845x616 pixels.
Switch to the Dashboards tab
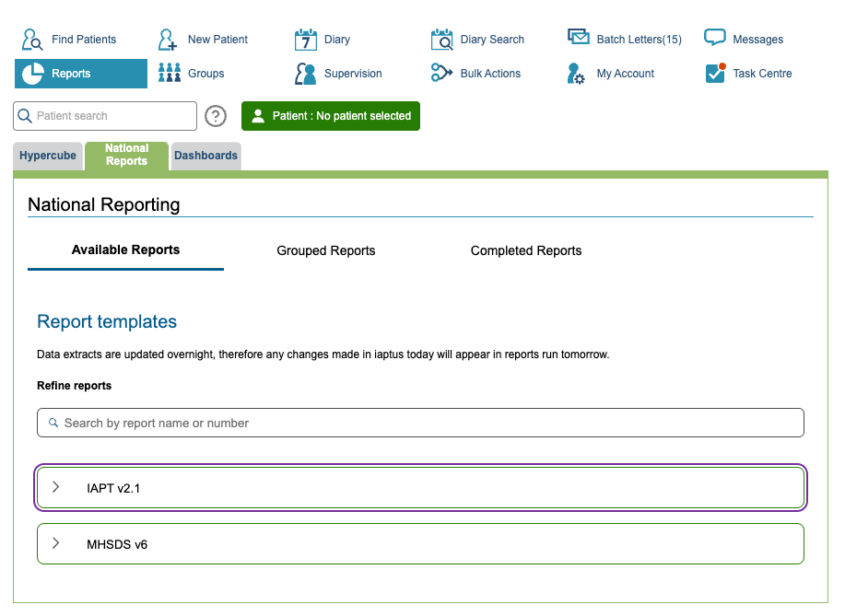coord(206,156)
